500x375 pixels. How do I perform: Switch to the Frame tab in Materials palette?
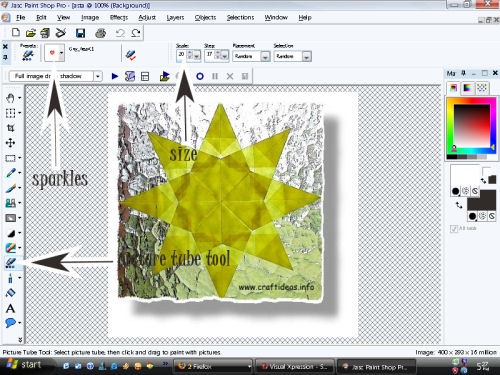[x=453, y=88]
